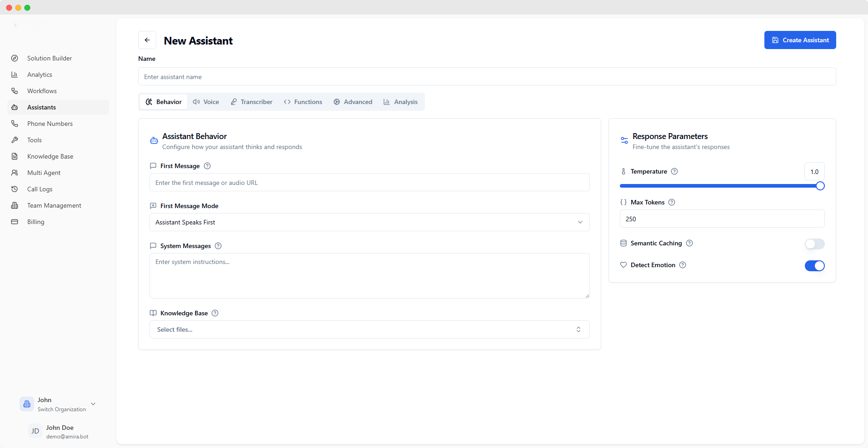Open the First Message Mode dropdown

click(x=369, y=222)
